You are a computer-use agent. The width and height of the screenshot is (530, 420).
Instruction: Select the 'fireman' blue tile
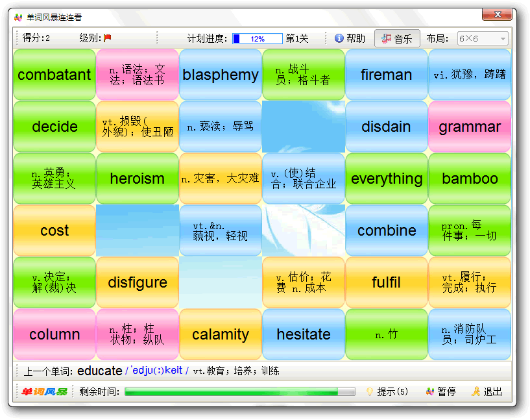[387, 75]
